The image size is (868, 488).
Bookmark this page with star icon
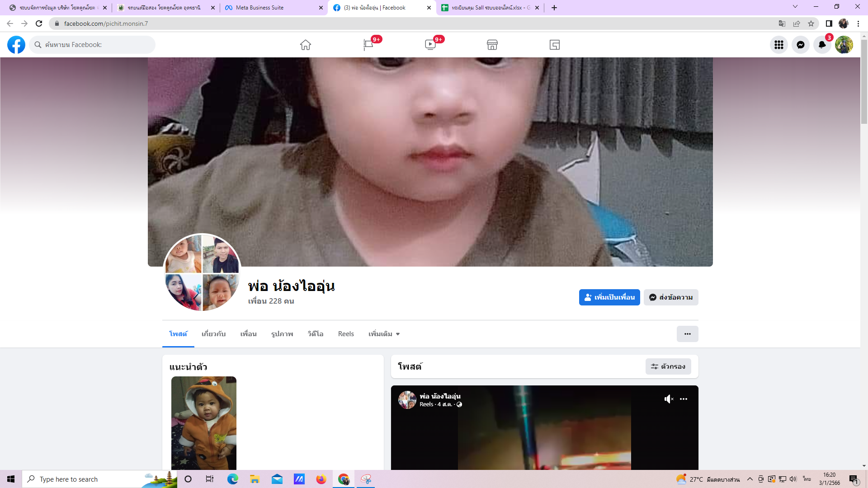pyautogui.click(x=811, y=23)
